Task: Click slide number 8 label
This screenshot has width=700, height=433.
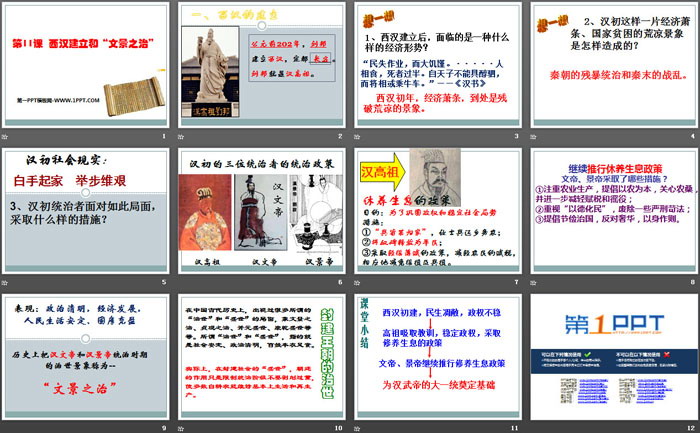Action: pyautogui.click(x=693, y=282)
